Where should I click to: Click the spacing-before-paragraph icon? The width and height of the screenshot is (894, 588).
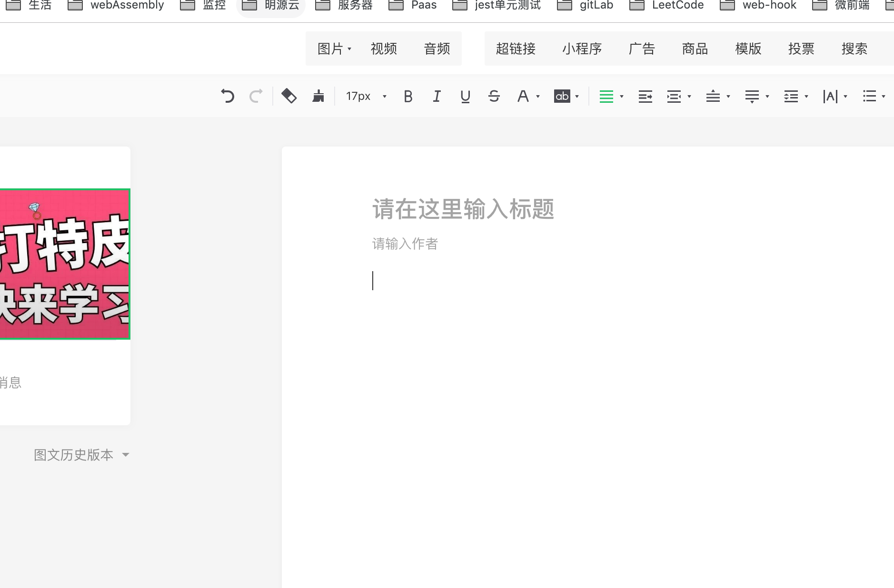[713, 97]
